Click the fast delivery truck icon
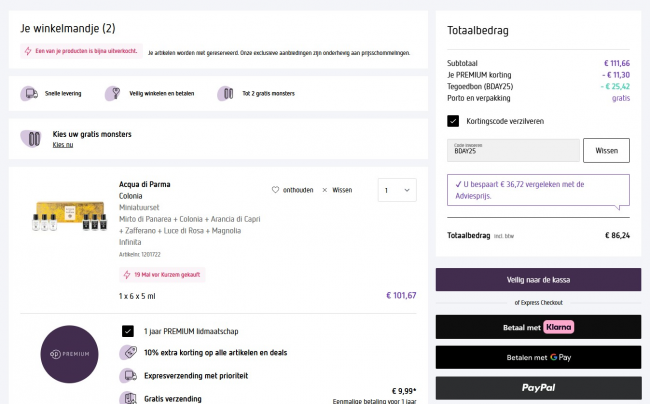The image size is (650, 404). (28, 93)
